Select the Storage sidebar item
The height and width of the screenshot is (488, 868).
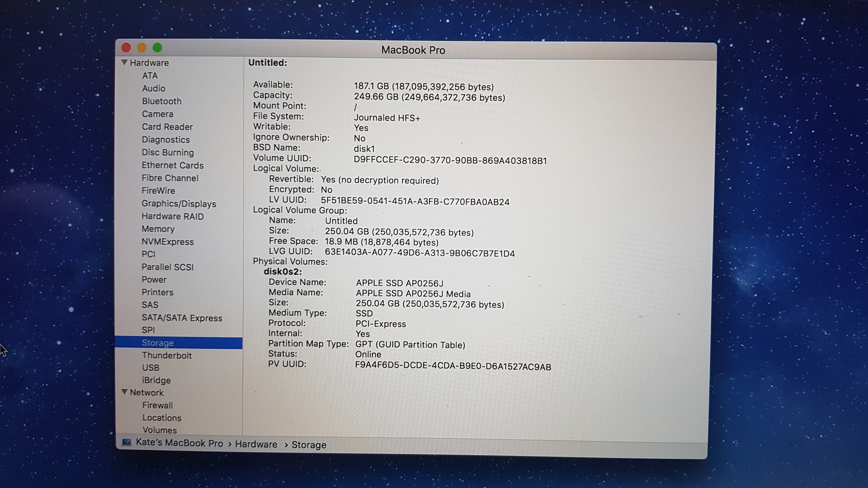pos(158,343)
